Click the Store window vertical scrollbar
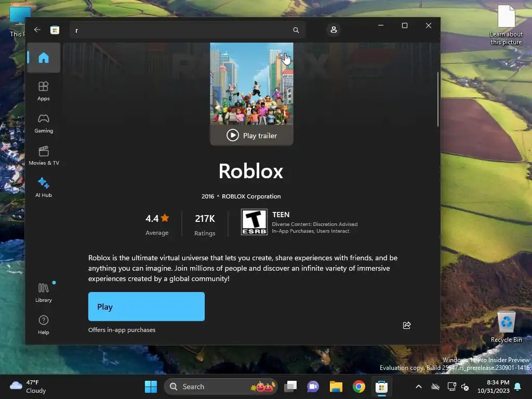The width and height of the screenshot is (532, 399). click(x=437, y=99)
